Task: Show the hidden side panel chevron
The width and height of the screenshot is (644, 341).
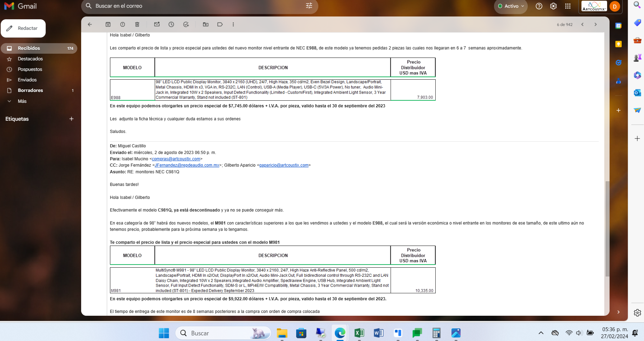Action: (x=618, y=312)
